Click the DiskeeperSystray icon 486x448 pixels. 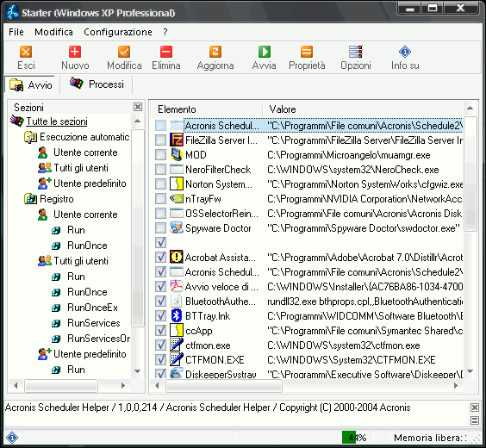[177, 373]
